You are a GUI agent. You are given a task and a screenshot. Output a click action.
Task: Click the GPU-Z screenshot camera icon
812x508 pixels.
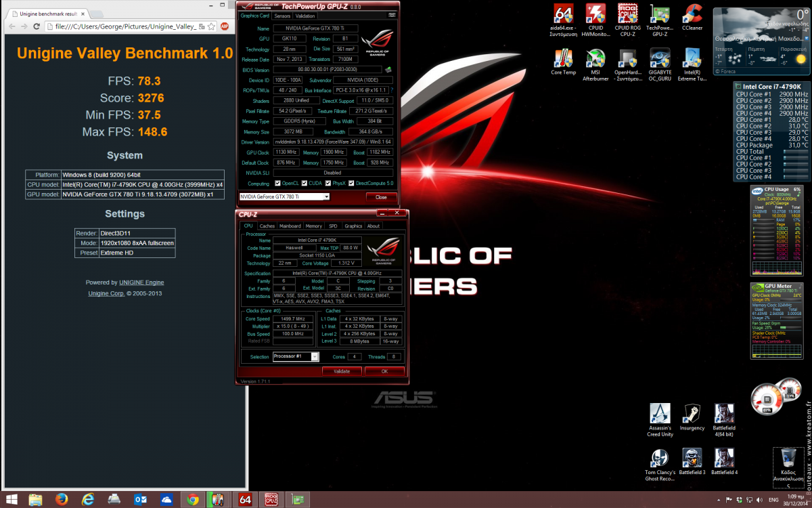(x=392, y=16)
